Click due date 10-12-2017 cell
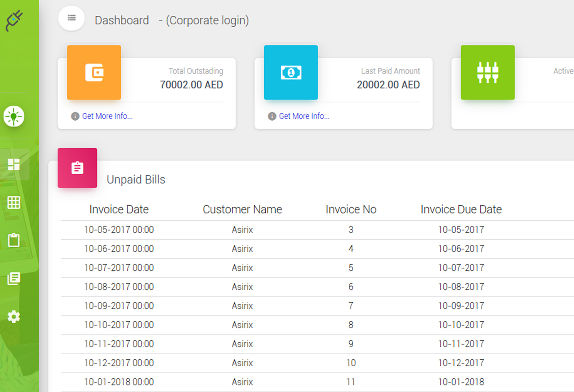The height and width of the screenshot is (392, 574). [461, 363]
